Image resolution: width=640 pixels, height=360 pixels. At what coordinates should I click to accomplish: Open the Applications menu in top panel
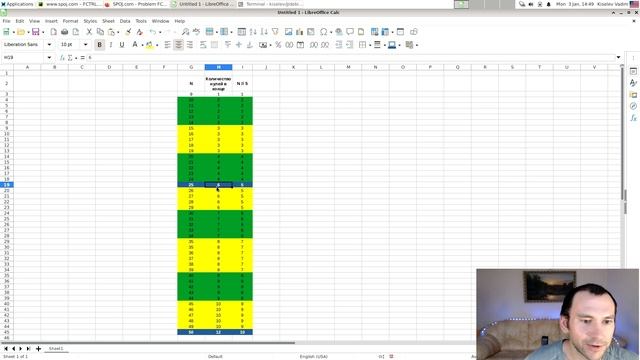[17, 4]
